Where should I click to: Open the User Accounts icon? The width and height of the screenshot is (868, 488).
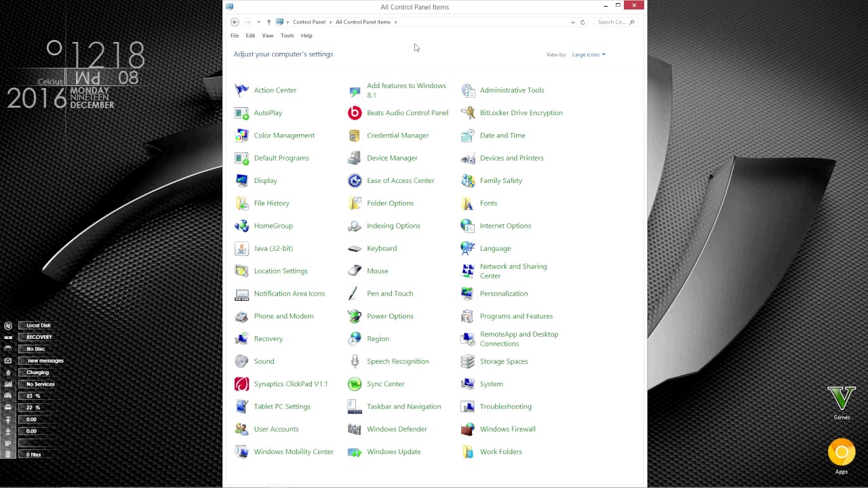point(241,429)
